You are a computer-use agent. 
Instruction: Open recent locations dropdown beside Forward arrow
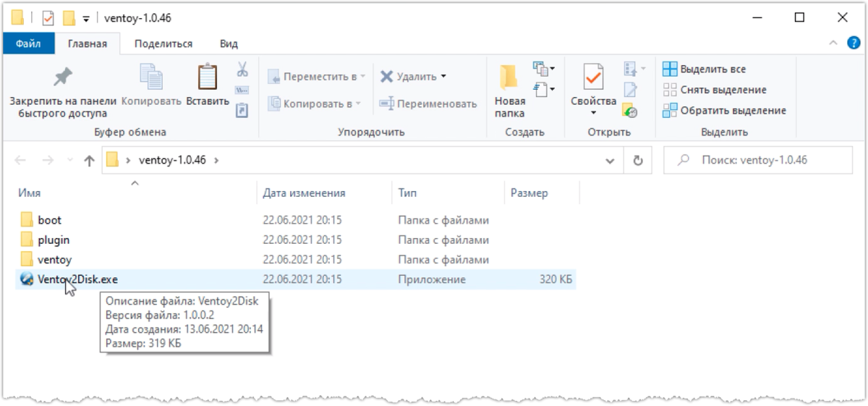69,161
